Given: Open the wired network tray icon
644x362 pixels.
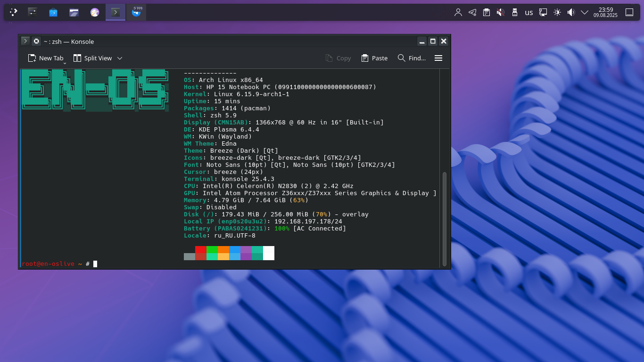Looking at the screenshot, I should tap(543, 12).
